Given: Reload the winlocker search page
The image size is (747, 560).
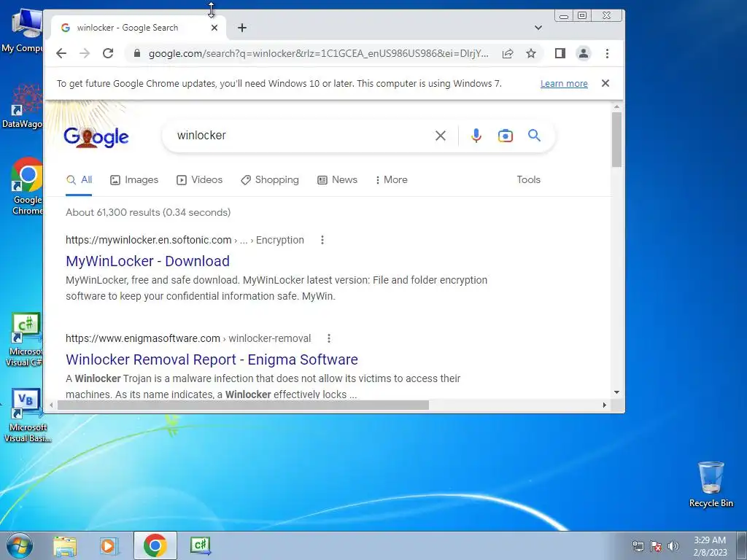Looking at the screenshot, I should click(x=108, y=53).
